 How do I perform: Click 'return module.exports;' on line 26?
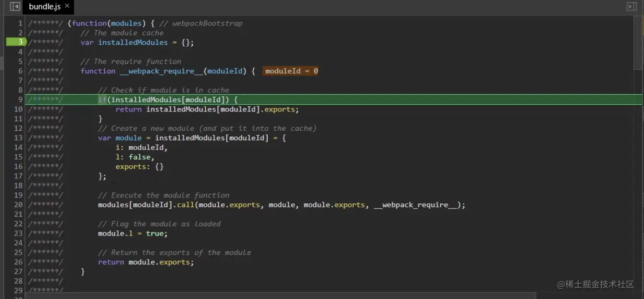point(146,262)
